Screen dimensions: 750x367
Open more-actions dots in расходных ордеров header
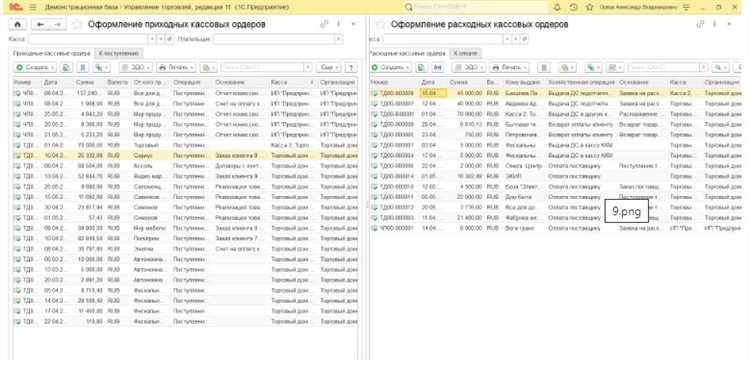(715, 24)
